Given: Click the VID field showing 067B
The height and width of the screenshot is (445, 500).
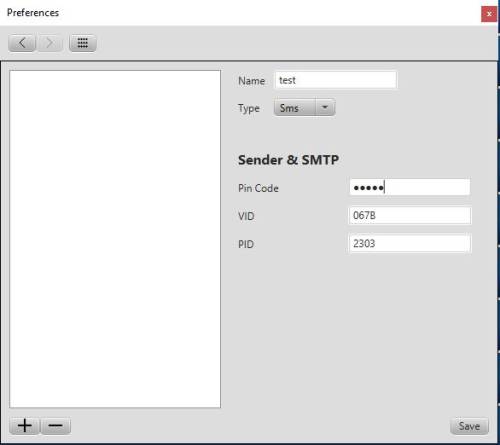Looking at the screenshot, I should [x=410, y=215].
